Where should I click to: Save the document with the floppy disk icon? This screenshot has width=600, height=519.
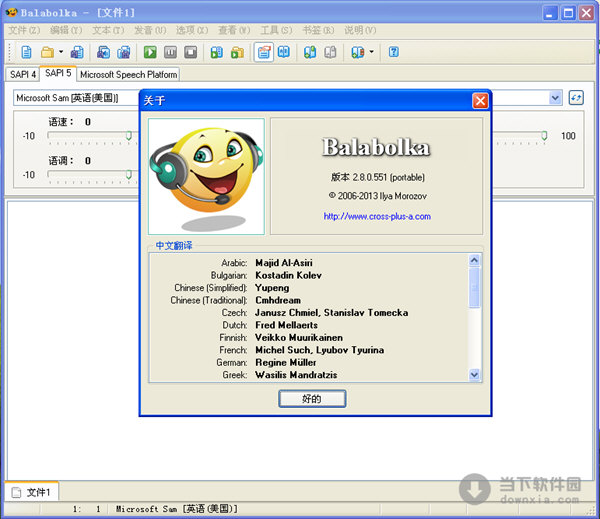pos(77,52)
